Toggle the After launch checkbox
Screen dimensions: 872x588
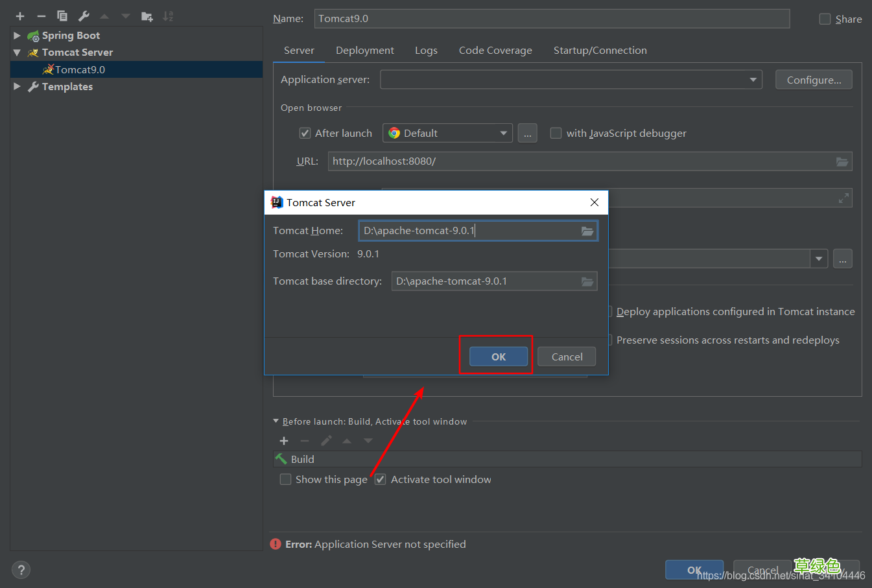click(x=305, y=134)
